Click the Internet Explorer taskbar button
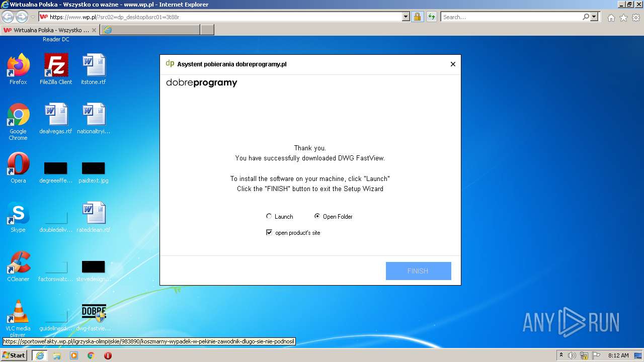644x362 pixels. [x=40, y=355]
